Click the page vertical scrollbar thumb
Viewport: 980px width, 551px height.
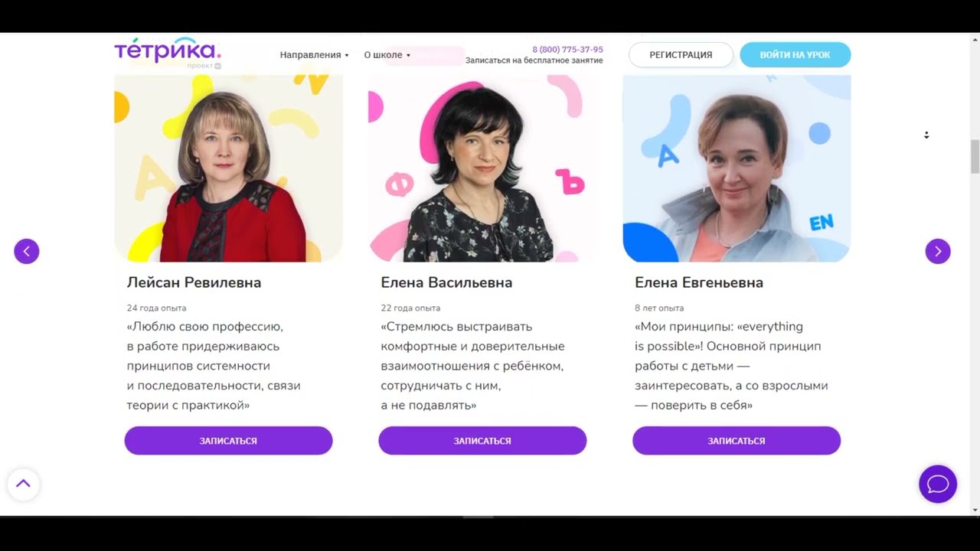click(975, 157)
